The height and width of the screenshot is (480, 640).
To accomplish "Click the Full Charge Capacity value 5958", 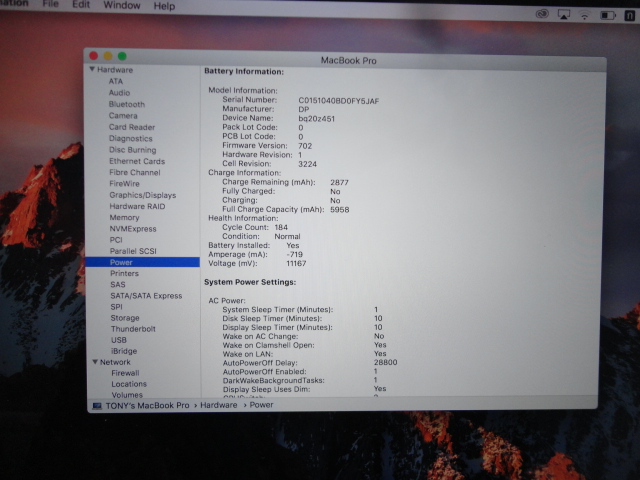I will pyautogui.click(x=340, y=209).
